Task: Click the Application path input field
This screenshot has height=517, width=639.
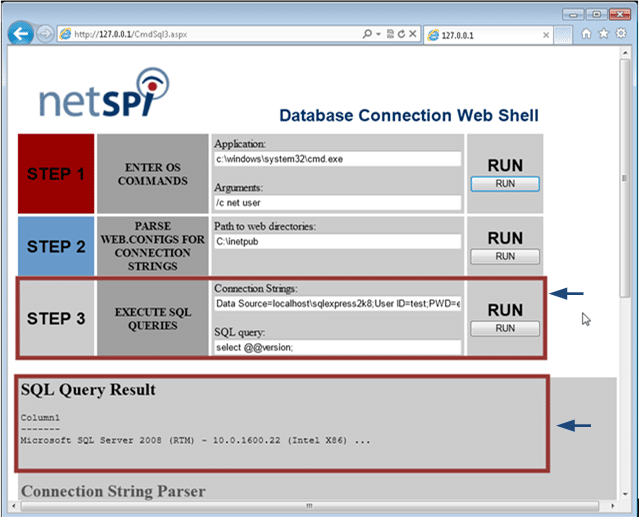Action: (338, 159)
